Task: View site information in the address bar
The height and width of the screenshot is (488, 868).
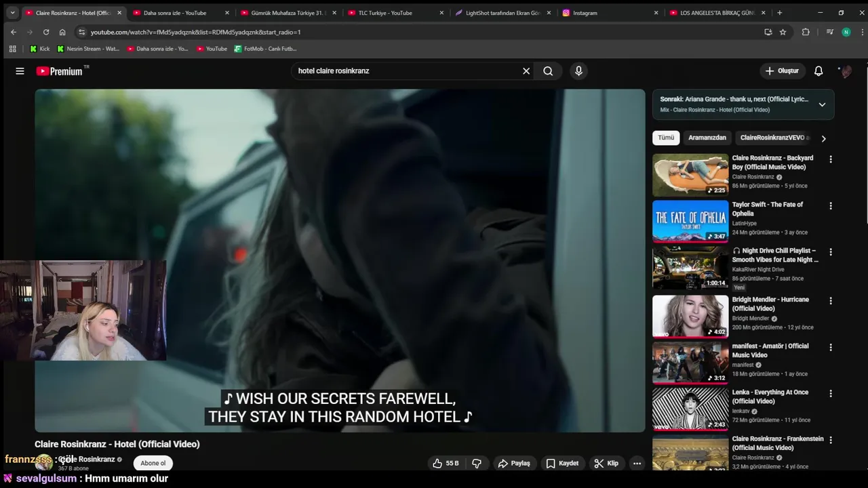Action: tap(81, 32)
